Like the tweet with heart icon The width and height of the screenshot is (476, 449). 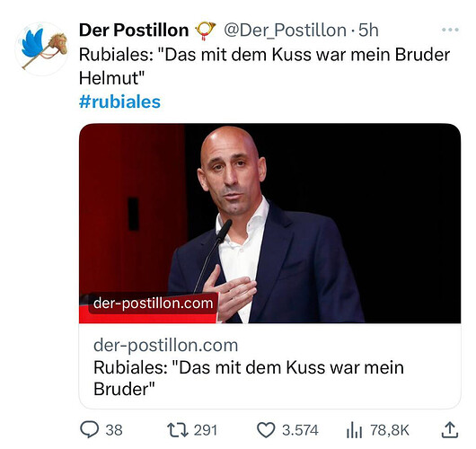[x=266, y=430]
